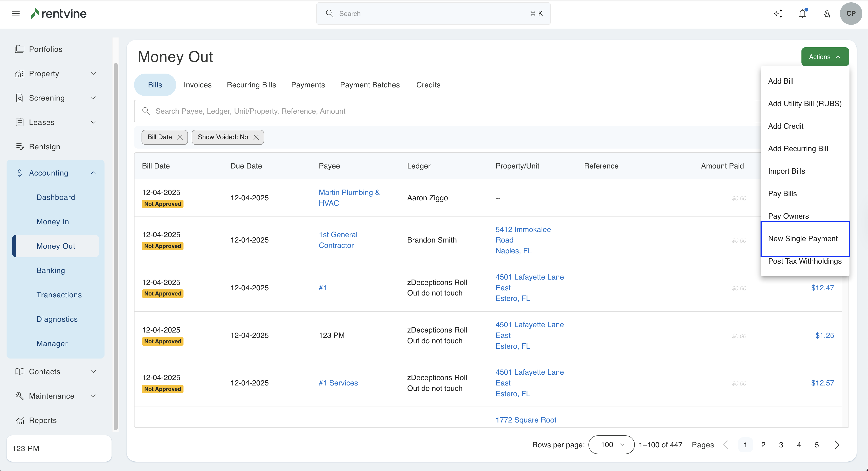Open the notifications bell

(x=802, y=14)
